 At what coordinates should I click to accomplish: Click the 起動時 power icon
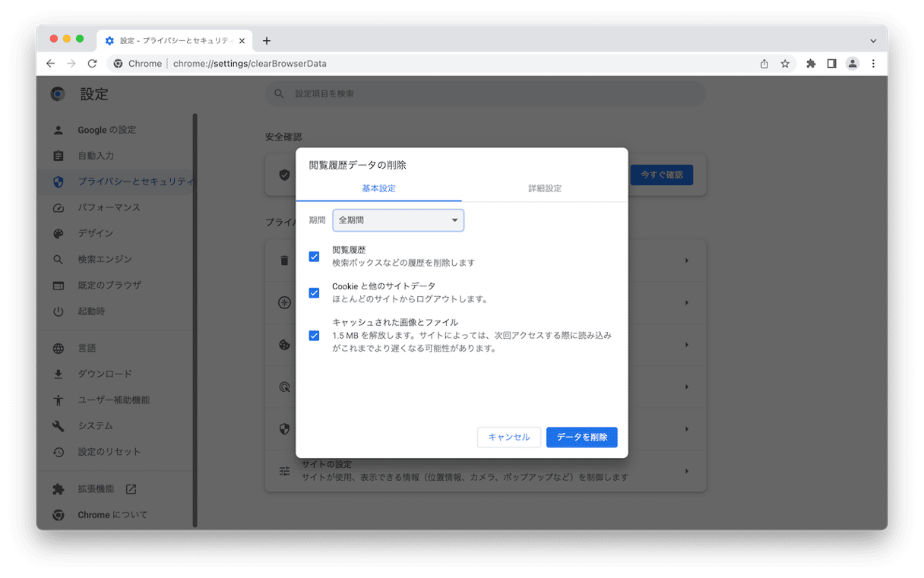point(59,311)
